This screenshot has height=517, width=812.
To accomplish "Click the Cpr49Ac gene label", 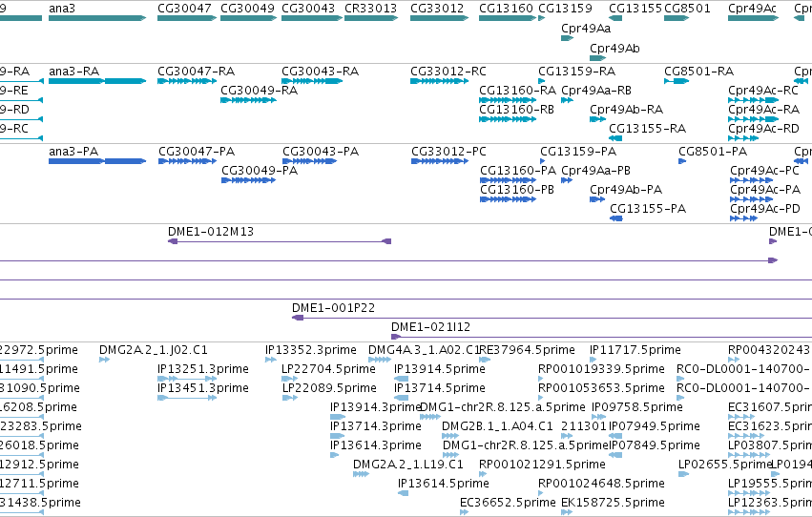I will point(753,9).
